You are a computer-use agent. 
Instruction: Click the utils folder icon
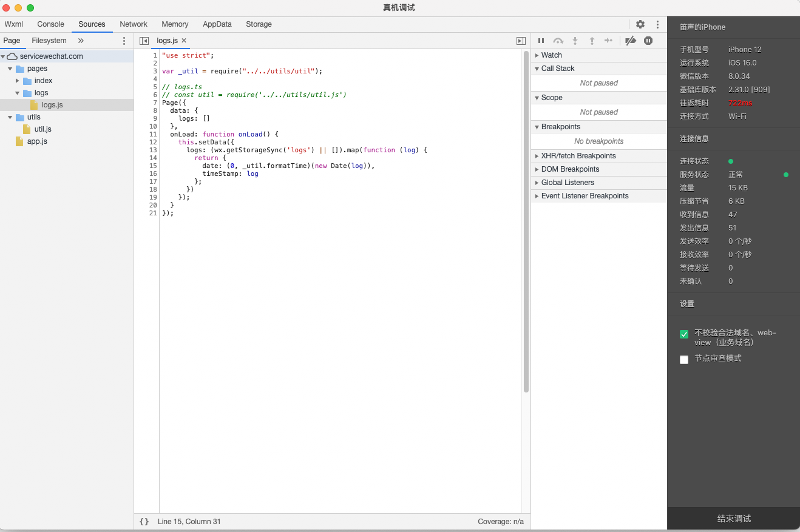click(20, 117)
